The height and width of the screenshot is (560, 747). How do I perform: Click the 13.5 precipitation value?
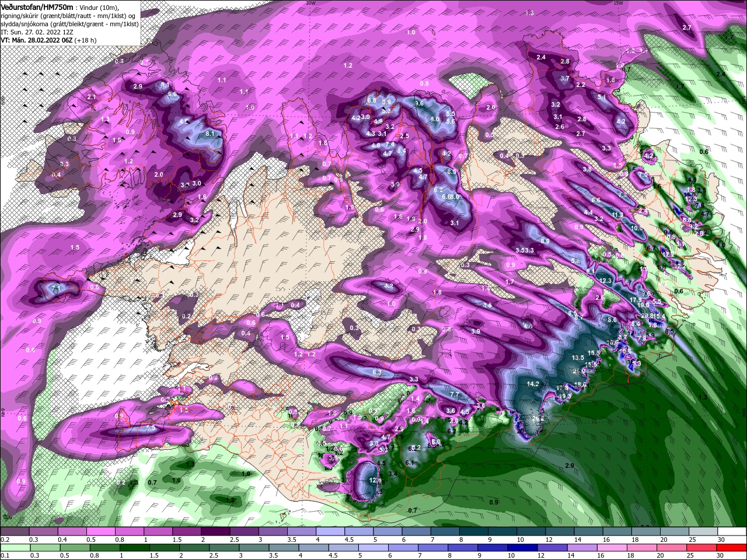[x=578, y=358]
